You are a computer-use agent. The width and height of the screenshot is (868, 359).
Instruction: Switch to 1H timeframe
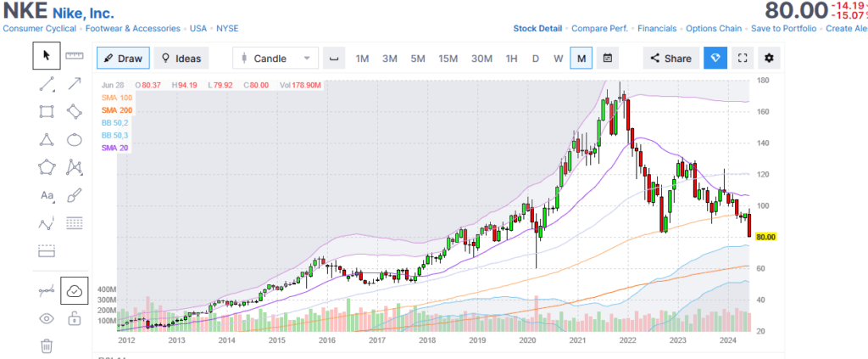tap(511, 59)
